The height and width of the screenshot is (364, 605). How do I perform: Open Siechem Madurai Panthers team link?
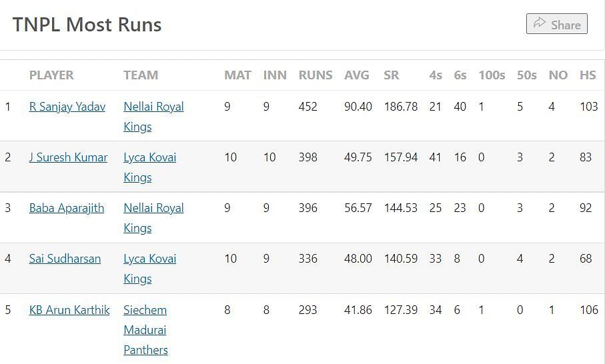145,330
